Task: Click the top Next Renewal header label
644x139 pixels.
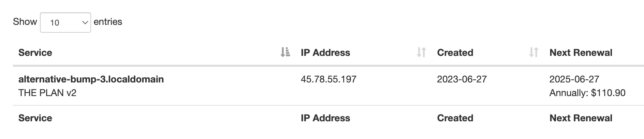Action: click(581, 52)
